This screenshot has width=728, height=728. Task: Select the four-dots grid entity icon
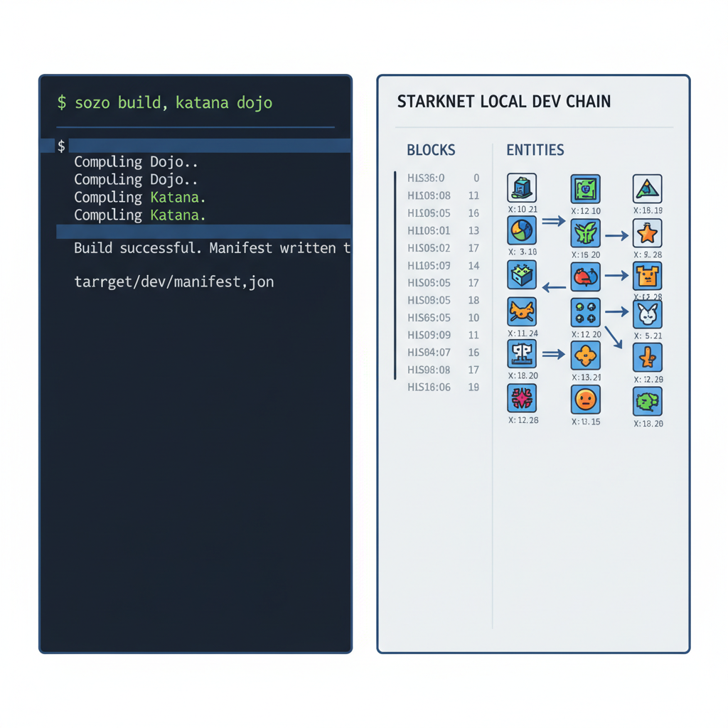click(585, 313)
